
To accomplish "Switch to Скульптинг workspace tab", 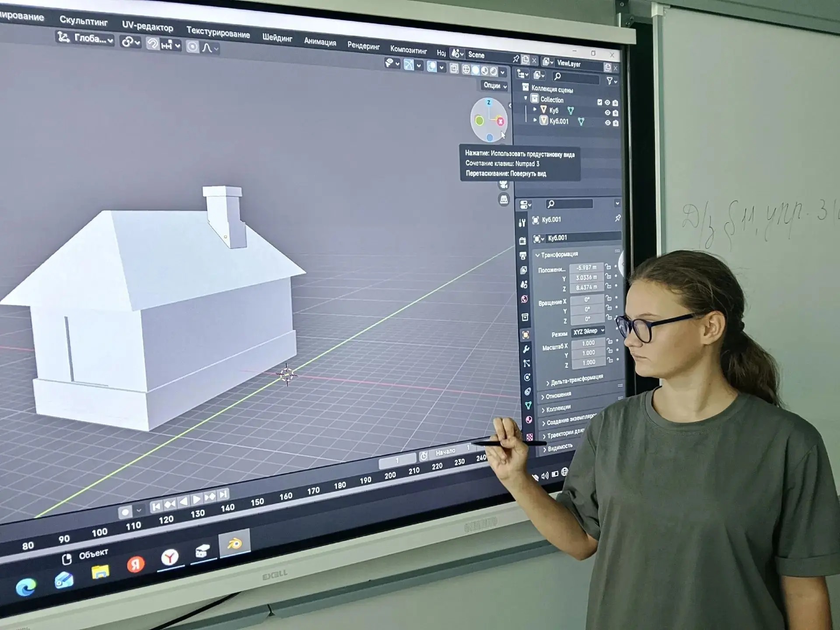I will (83, 21).
